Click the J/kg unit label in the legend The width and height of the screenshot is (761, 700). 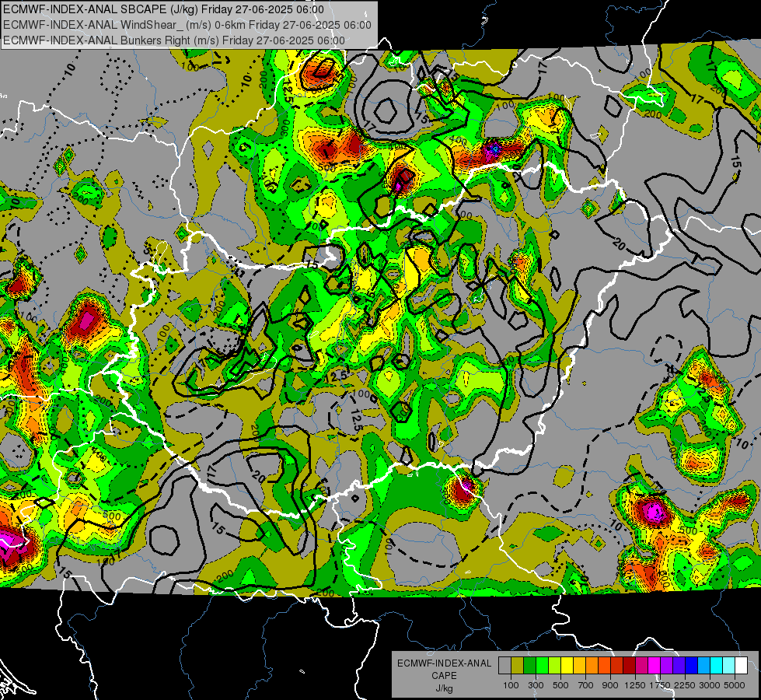click(x=444, y=688)
